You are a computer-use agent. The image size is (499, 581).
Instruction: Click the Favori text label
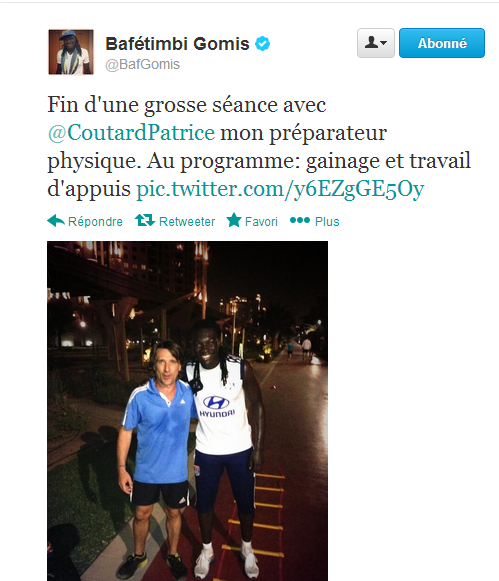261,222
